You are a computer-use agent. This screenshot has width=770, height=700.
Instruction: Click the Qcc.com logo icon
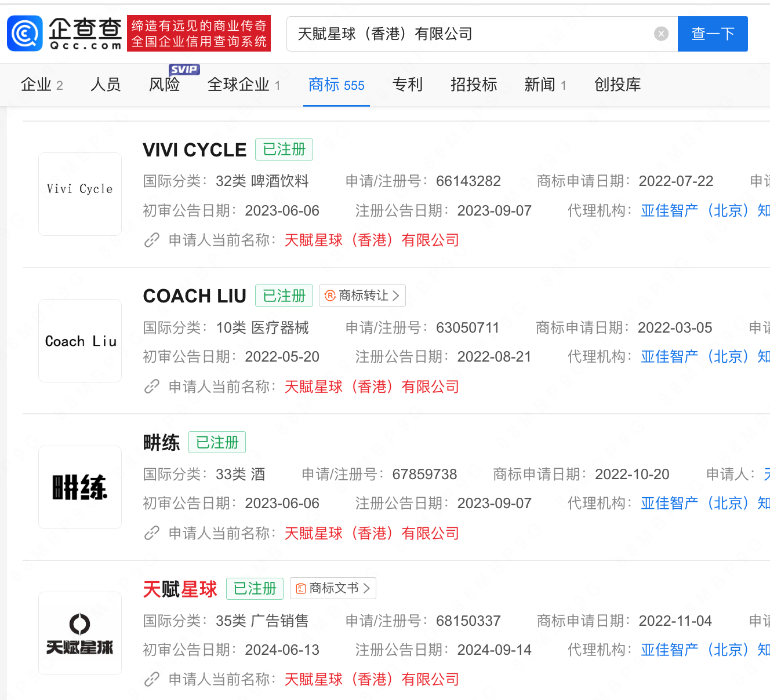[x=25, y=34]
